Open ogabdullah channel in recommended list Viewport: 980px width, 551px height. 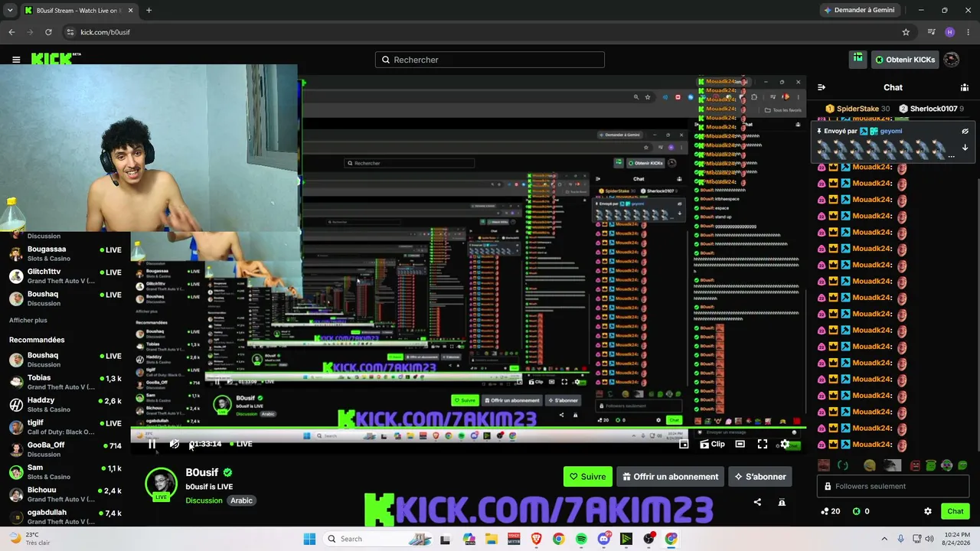(x=65, y=517)
